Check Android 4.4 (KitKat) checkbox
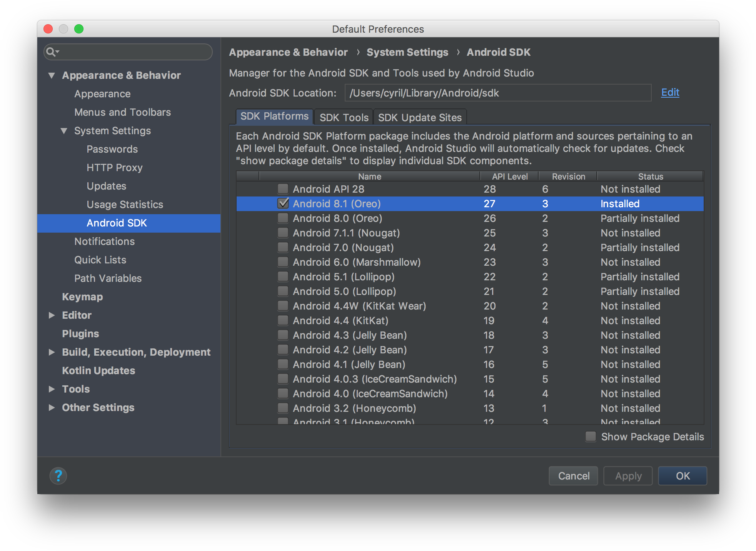 283,320
